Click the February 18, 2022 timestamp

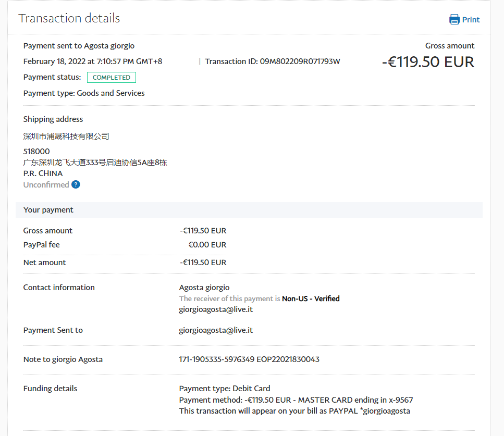tap(93, 61)
